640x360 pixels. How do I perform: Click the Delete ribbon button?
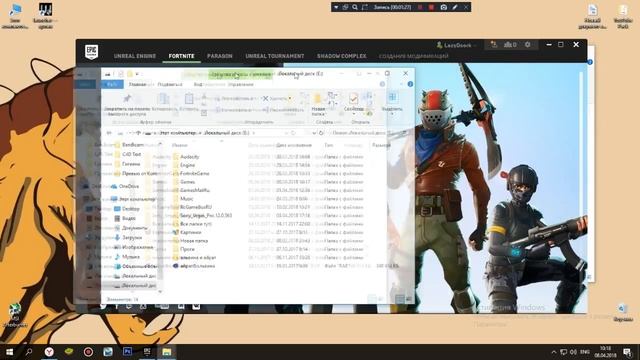pyautogui.click(x=278, y=98)
